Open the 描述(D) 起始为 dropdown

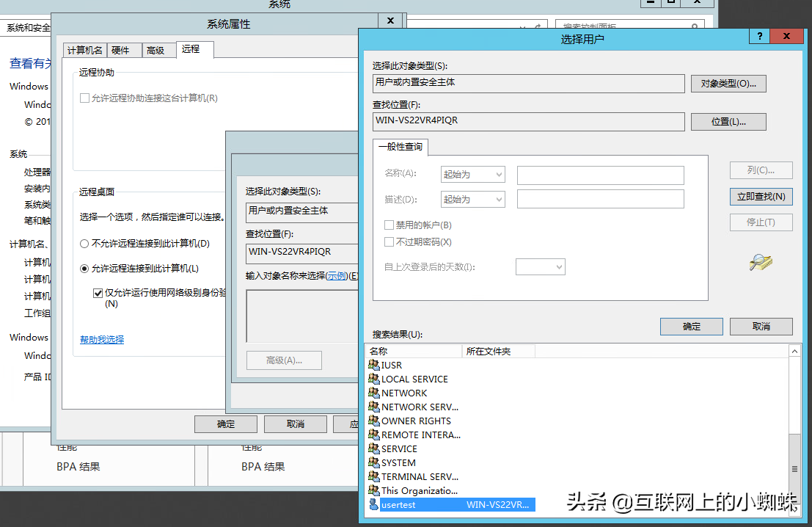[473, 200]
